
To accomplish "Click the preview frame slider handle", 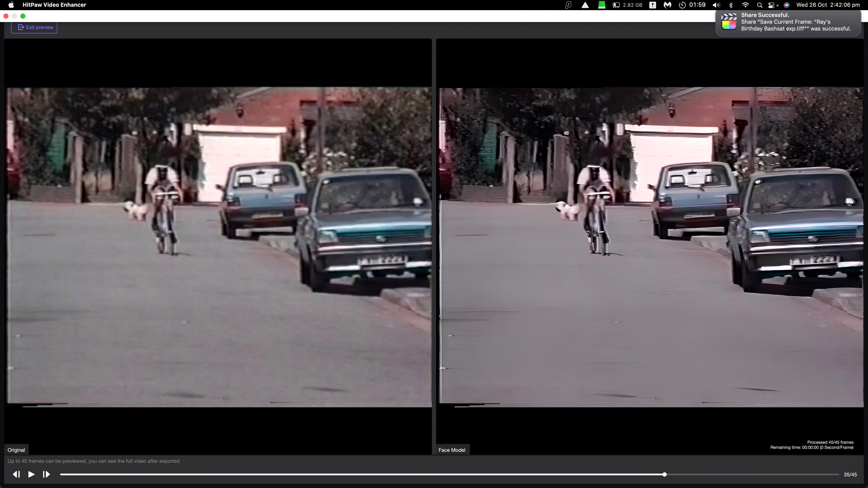I will (x=664, y=474).
